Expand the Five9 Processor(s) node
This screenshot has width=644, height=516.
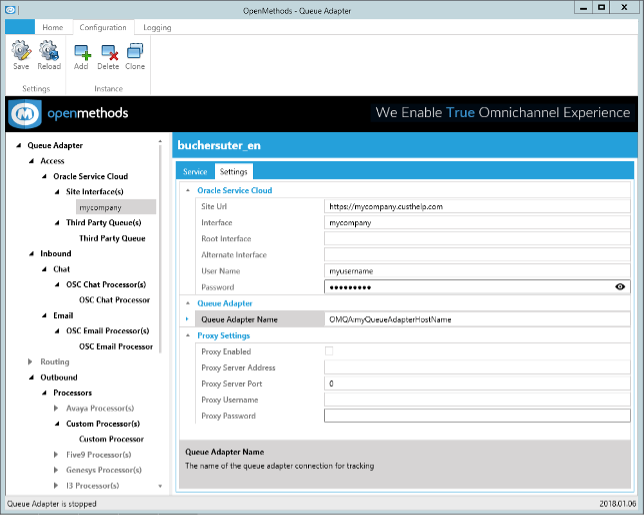[x=56, y=455]
